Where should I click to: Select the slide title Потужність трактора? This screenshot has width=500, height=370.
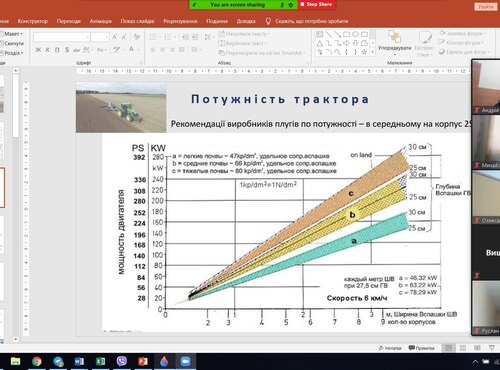click(x=280, y=99)
